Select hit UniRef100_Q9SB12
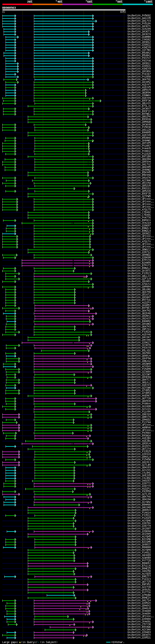This screenshot has height=644, width=155. pyautogui.click(x=139, y=42)
